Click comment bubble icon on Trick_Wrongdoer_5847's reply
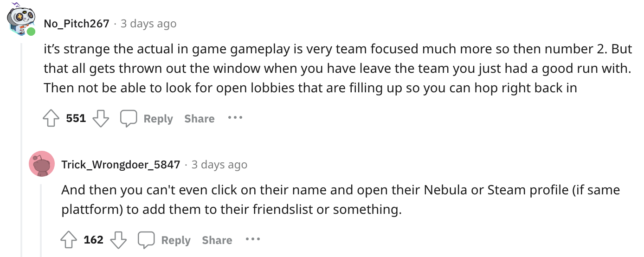Viewport: 644px width, 257px height. [x=146, y=240]
